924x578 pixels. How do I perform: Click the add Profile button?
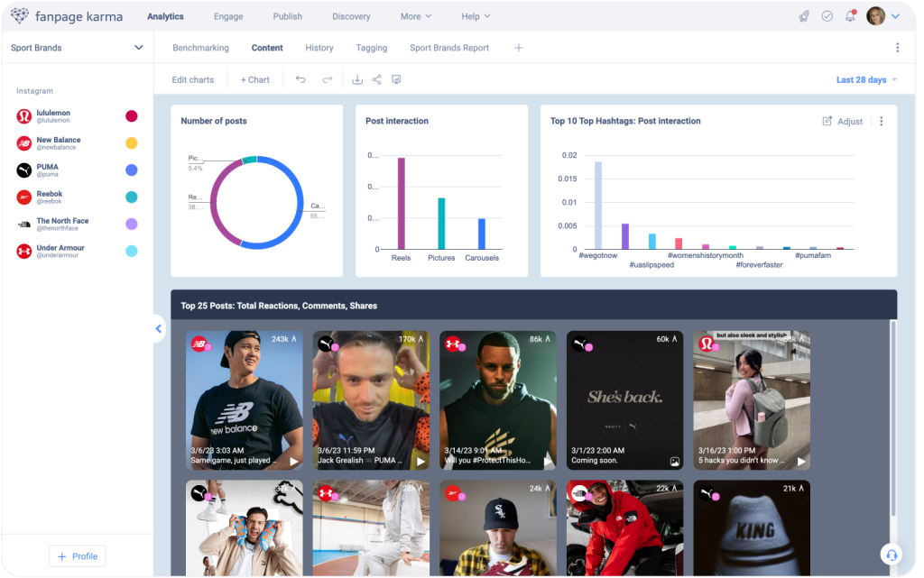(77, 556)
